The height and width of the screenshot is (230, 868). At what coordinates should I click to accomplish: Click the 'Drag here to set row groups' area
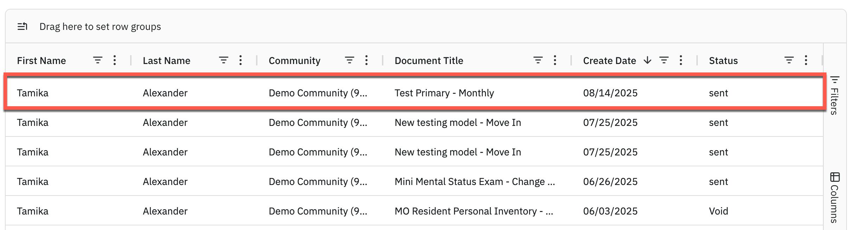coord(100,27)
